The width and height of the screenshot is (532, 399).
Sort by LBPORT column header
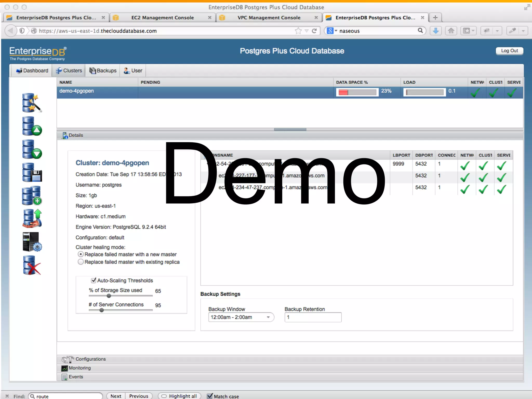tap(401, 155)
